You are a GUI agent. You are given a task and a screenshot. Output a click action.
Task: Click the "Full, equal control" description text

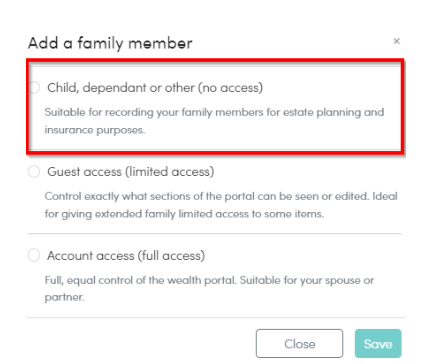(209, 288)
